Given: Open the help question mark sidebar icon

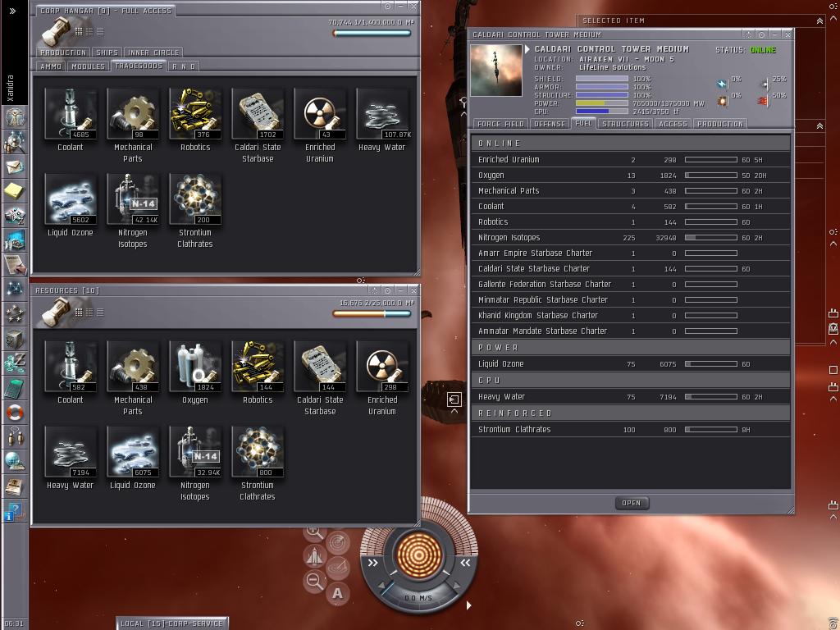Looking at the screenshot, I should (x=15, y=511).
